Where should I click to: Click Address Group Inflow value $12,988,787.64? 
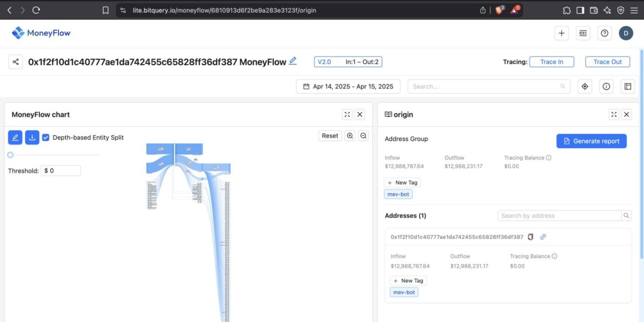point(404,166)
